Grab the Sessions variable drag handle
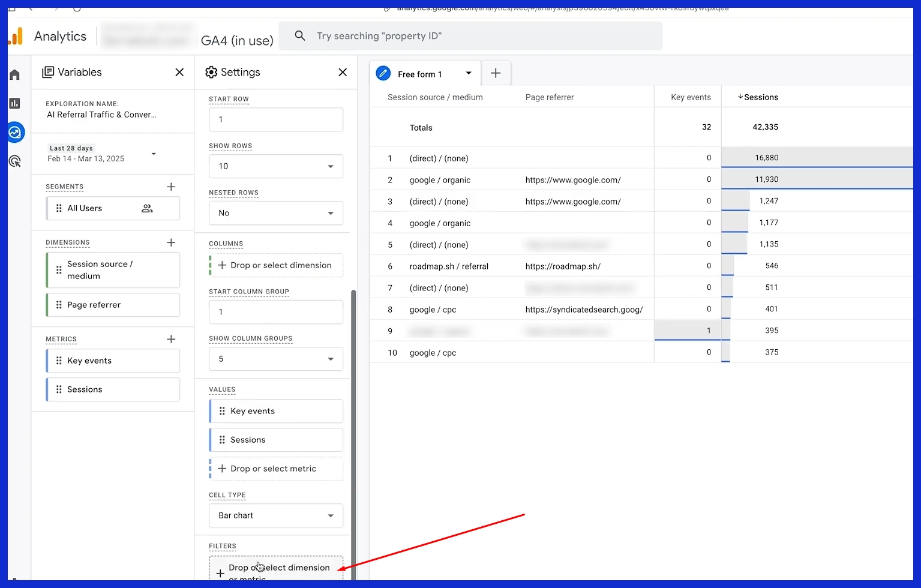The width and height of the screenshot is (921, 588). click(59, 389)
